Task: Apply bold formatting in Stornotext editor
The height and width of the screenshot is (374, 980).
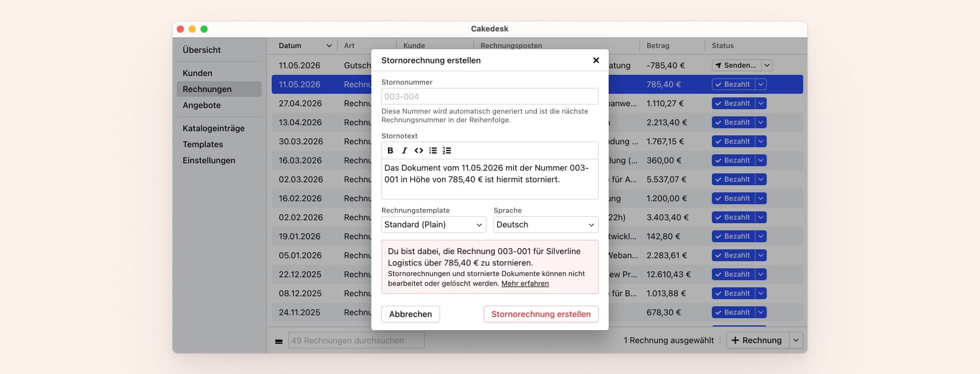Action: pos(390,151)
